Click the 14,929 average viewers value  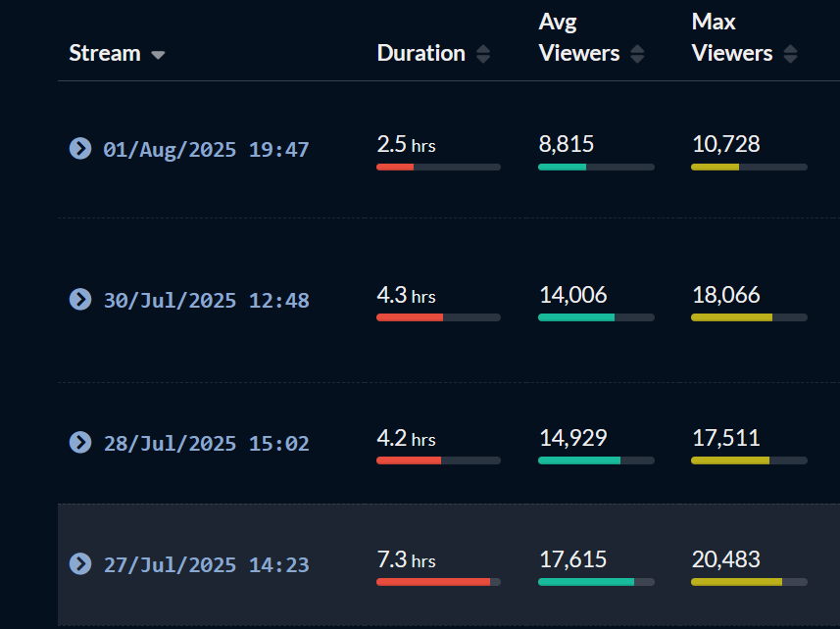point(572,438)
